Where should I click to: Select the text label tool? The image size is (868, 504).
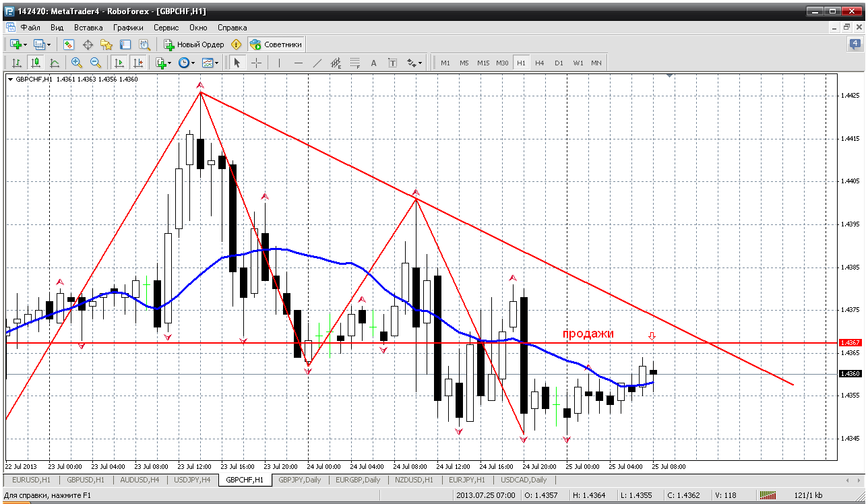[x=393, y=63]
